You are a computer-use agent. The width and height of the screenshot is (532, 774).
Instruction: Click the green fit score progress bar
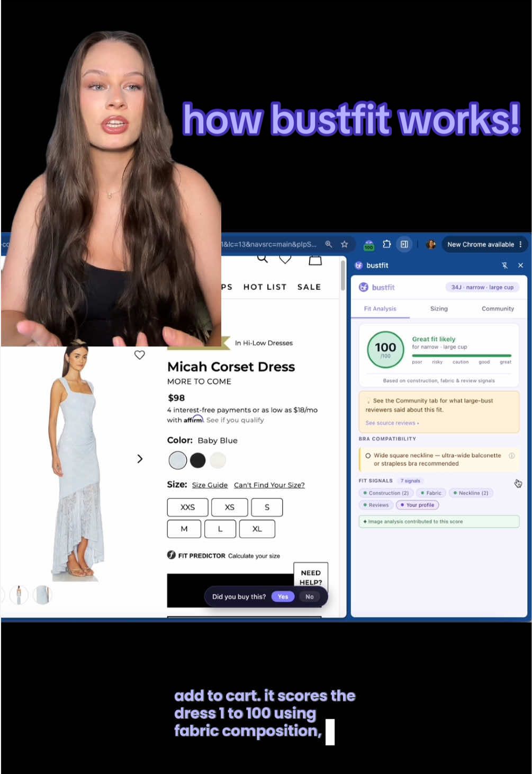click(462, 355)
